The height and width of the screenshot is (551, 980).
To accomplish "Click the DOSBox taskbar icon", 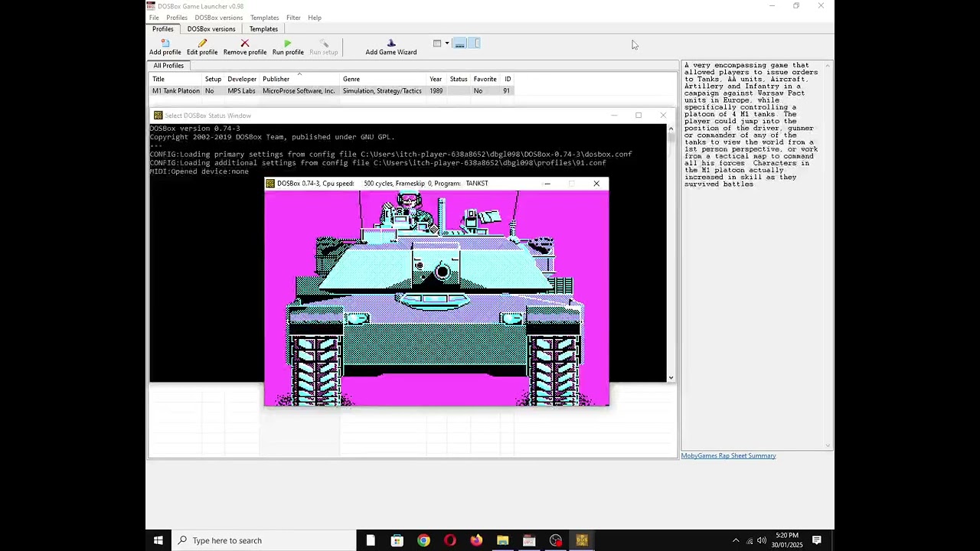I will coord(582,540).
